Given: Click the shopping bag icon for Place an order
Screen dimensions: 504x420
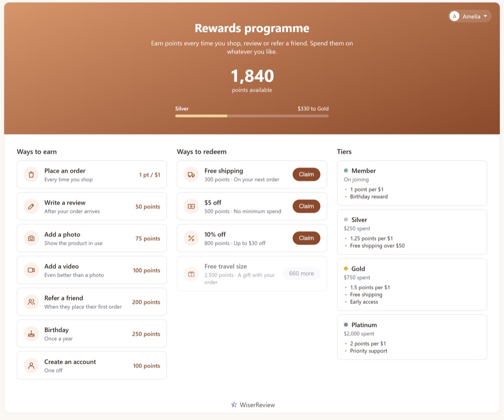Looking at the screenshot, I should [31, 174].
